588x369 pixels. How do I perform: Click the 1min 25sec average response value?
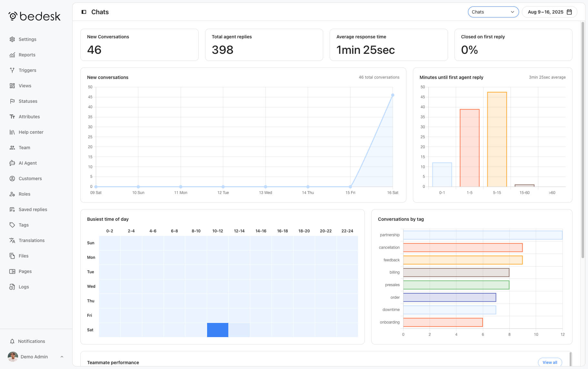coord(365,50)
